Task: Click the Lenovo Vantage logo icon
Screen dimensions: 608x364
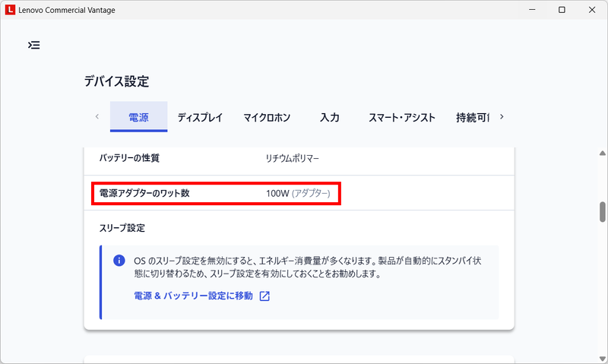Action: click(10, 10)
